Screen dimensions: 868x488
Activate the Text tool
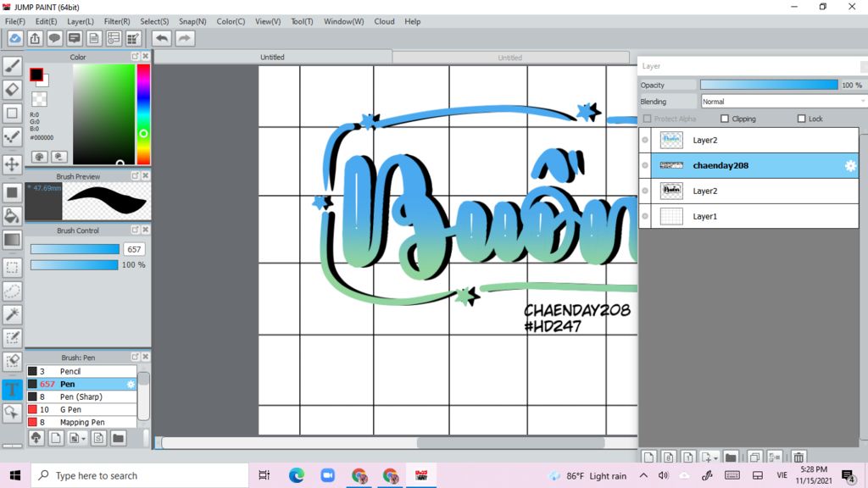[12, 389]
